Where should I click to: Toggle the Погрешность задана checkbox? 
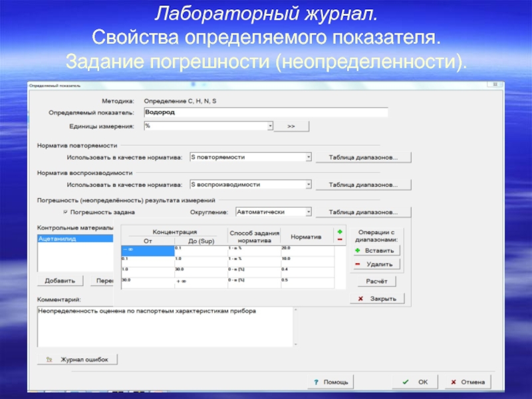click(65, 212)
